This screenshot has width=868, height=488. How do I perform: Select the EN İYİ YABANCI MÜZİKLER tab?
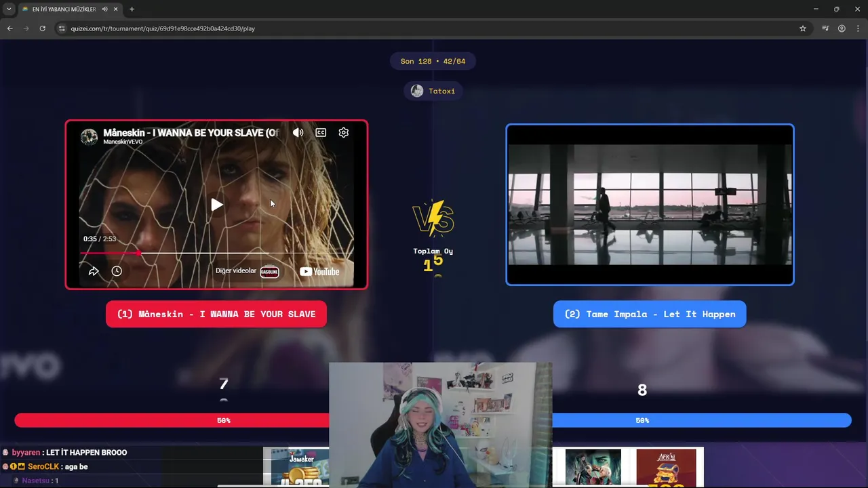point(69,9)
